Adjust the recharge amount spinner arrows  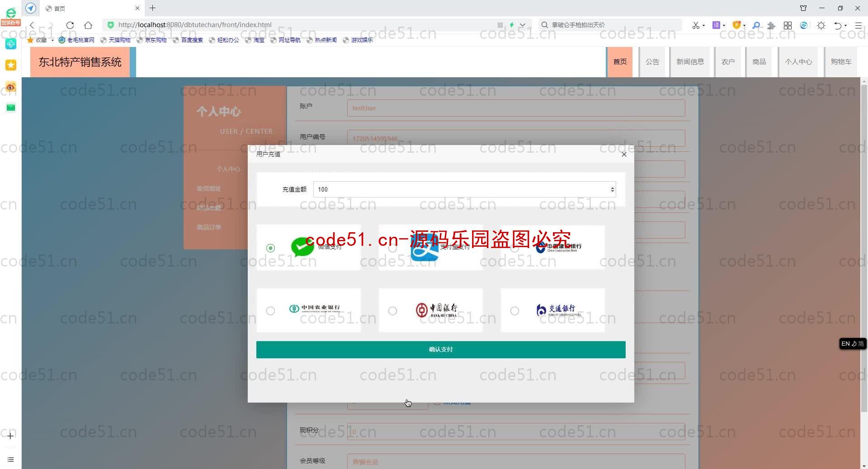[612, 189]
